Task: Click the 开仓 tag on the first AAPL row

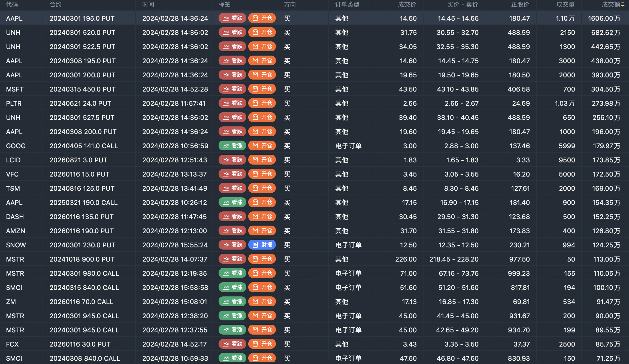Action: click(x=262, y=18)
